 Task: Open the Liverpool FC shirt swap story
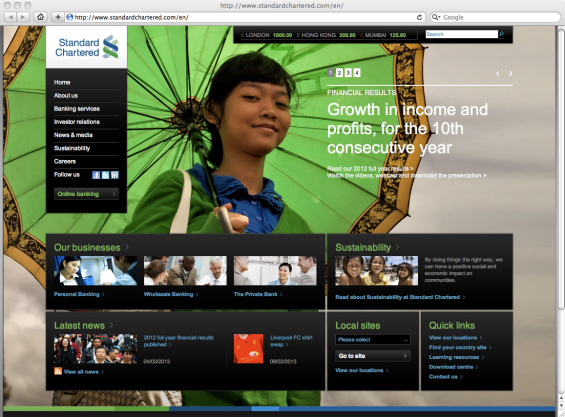(x=291, y=341)
